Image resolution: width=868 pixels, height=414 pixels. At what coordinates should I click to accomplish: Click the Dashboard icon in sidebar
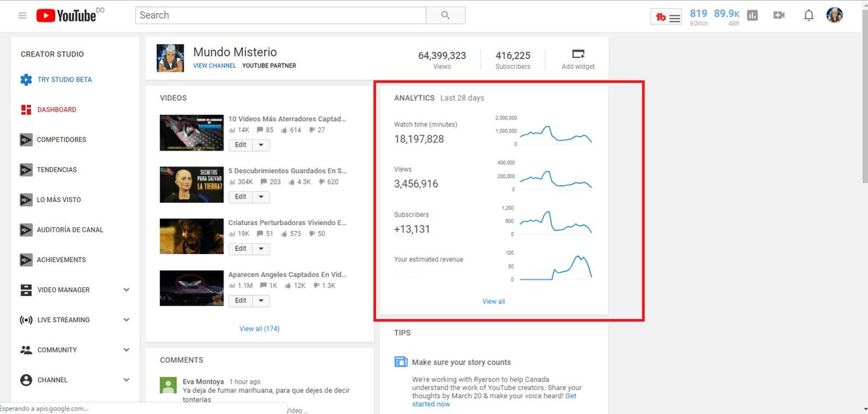pos(26,110)
